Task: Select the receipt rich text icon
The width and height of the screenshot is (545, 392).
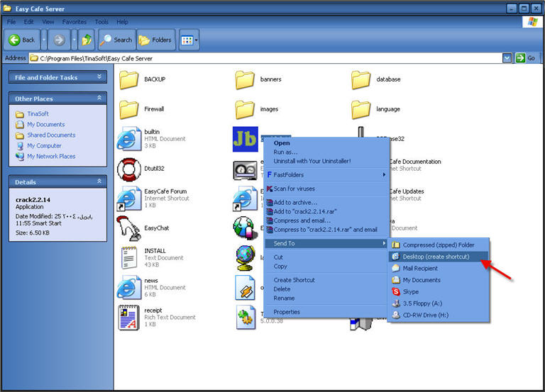Action: (128, 318)
